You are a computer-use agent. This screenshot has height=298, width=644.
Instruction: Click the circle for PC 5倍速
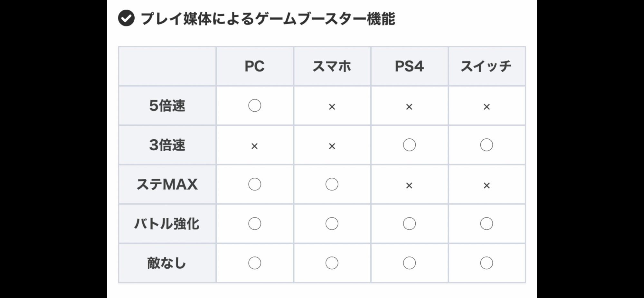(x=255, y=106)
